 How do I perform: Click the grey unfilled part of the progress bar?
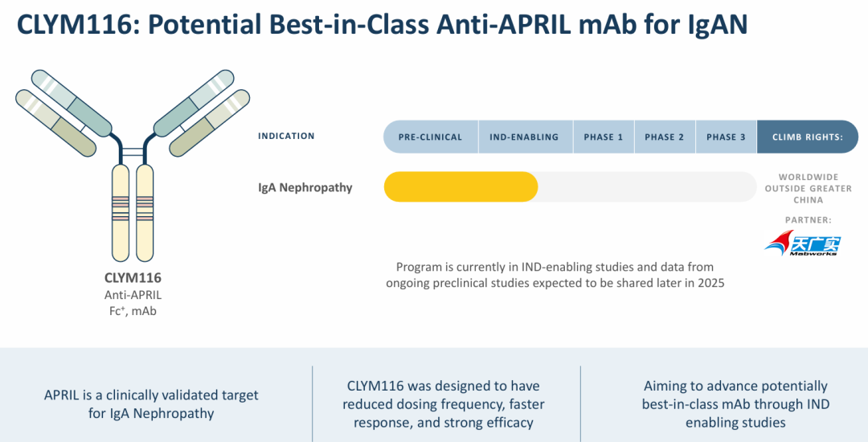click(x=647, y=187)
